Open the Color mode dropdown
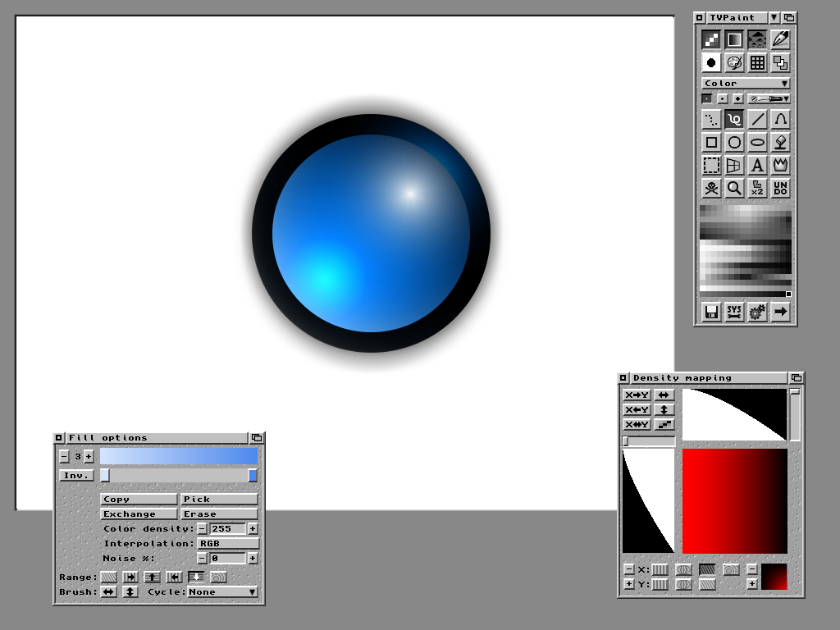The width and height of the screenshot is (840, 630). click(746, 83)
